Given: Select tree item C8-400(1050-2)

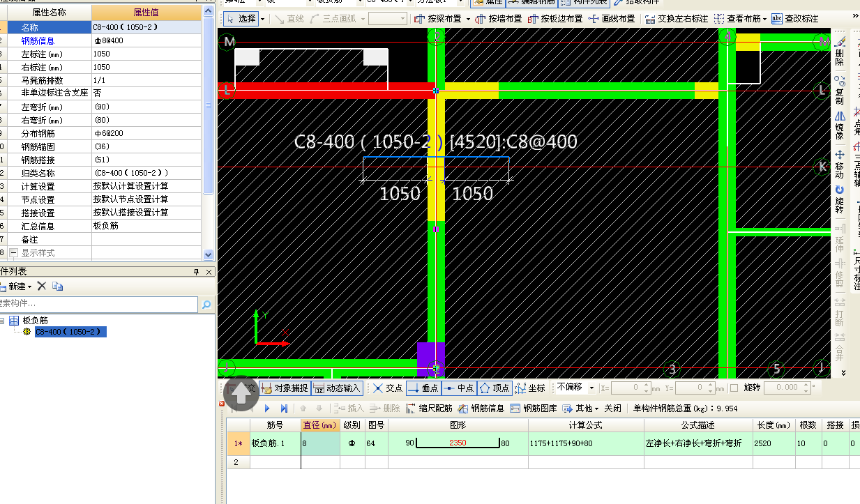Looking at the screenshot, I should click(70, 332).
